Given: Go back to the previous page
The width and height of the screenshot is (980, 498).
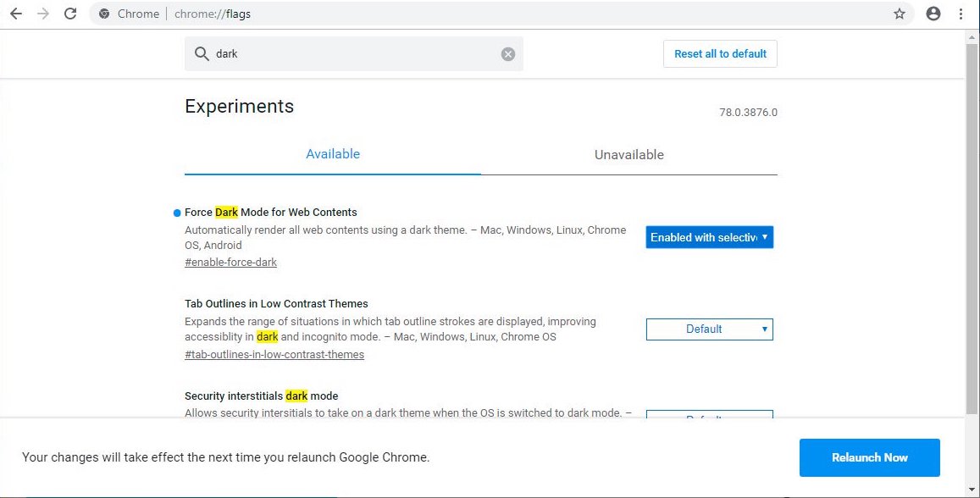Looking at the screenshot, I should [16, 14].
